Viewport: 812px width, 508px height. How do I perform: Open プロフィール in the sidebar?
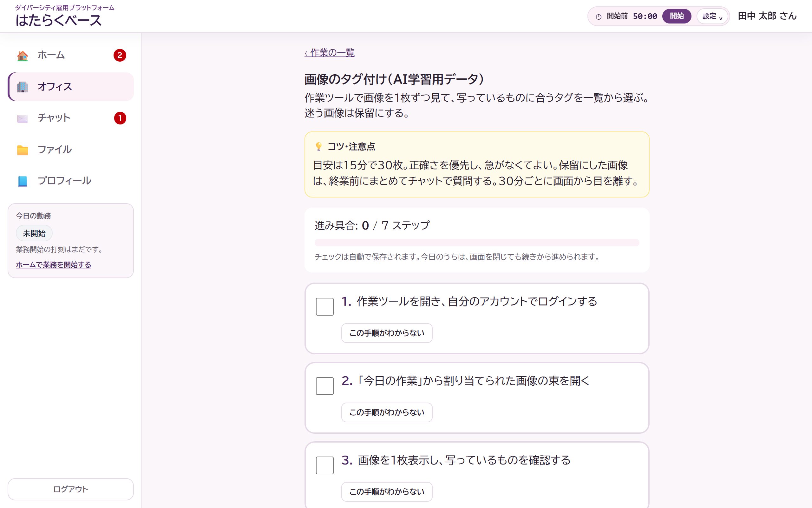tap(71, 181)
